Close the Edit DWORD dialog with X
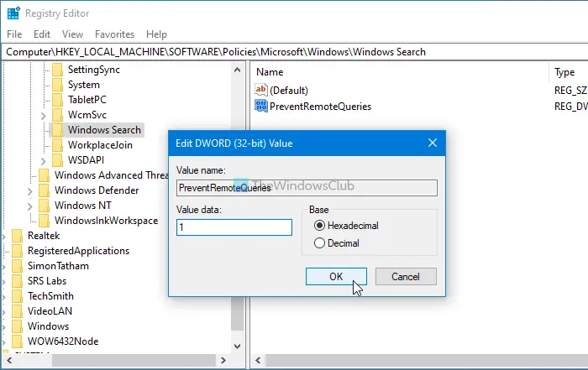588x370 pixels. pos(433,143)
